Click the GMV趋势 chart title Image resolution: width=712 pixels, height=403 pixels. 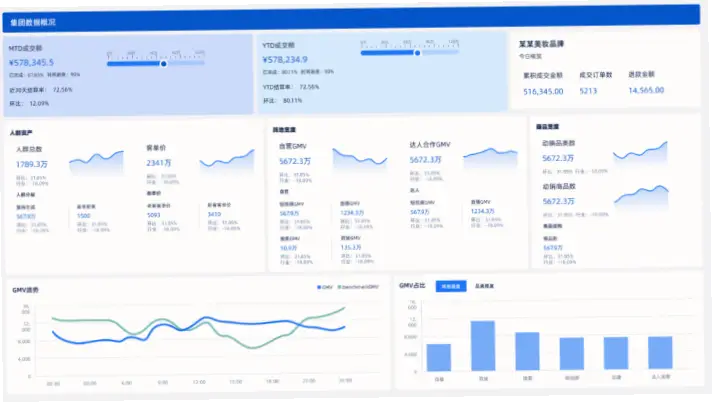(x=25, y=290)
